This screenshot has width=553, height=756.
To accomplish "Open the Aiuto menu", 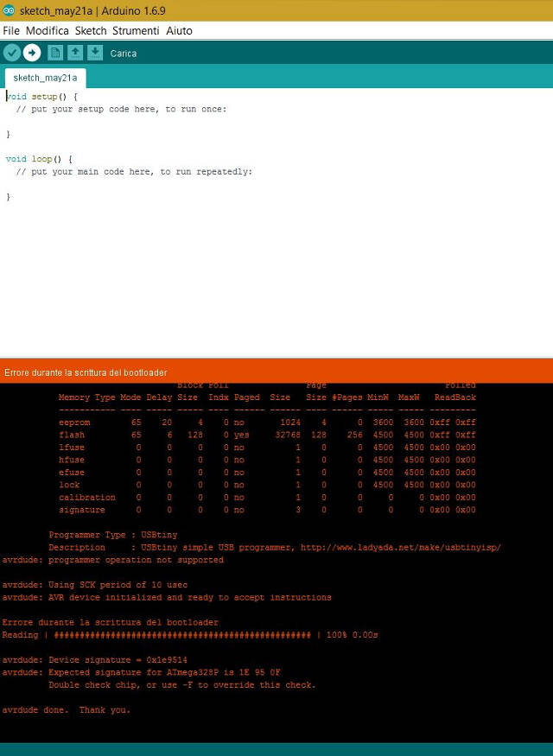I will (x=180, y=31).
